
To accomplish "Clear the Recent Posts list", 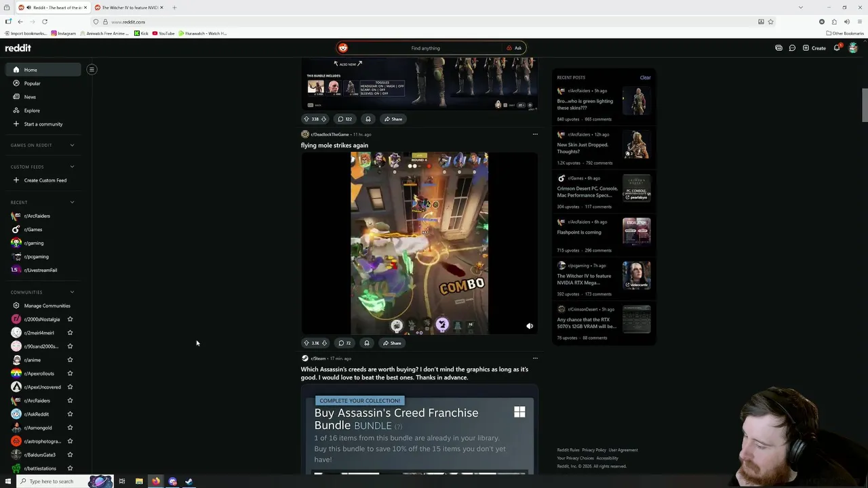I will [645, 77].
